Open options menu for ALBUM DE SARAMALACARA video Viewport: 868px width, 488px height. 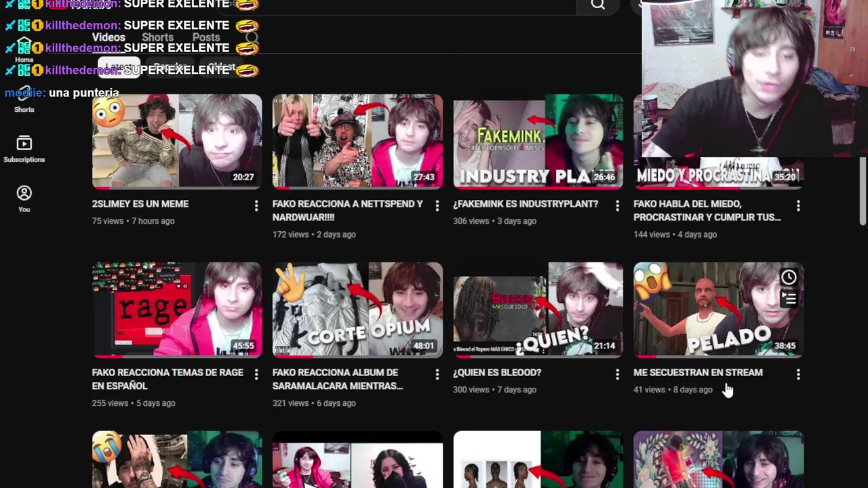(x=437, y=373)
